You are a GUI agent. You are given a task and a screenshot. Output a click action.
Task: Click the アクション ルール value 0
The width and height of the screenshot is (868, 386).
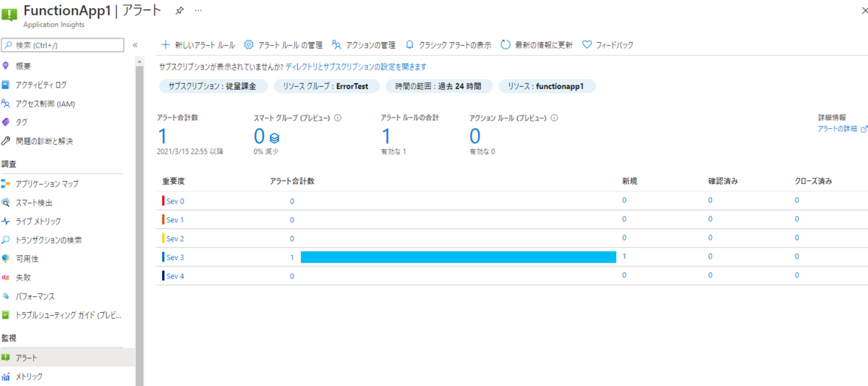point(475,136)
